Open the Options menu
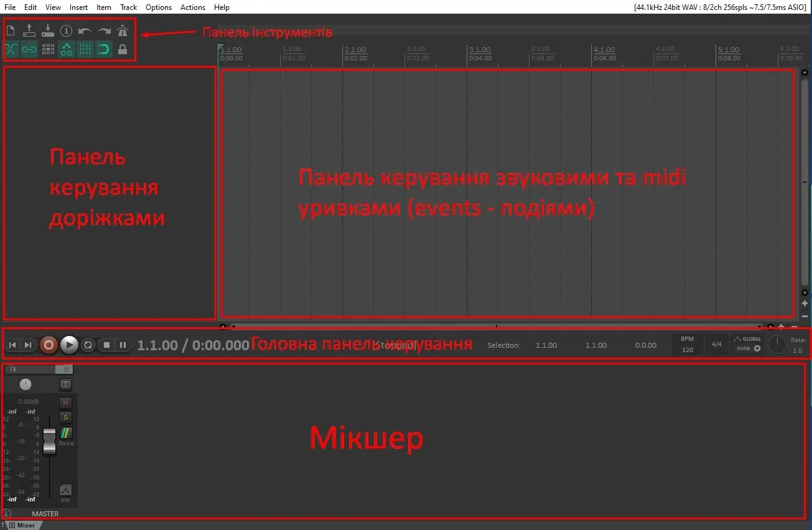812x530 pixels. (x=159, y=7)
